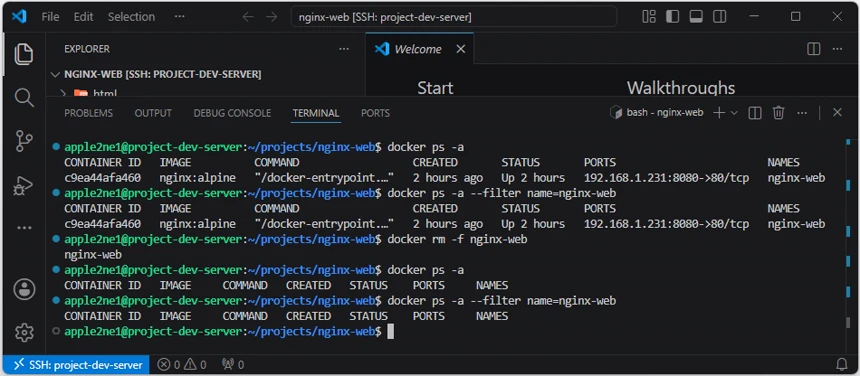The width and height of the screenshot is (860, 376).
Task: Open Run and Debug view
Action: (x=24, y=185)
